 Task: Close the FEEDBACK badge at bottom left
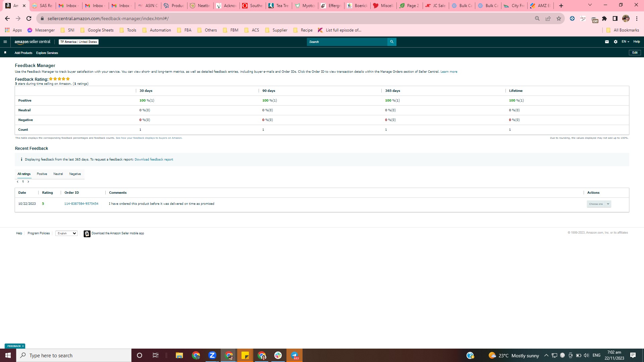click(x=23, y=346)
